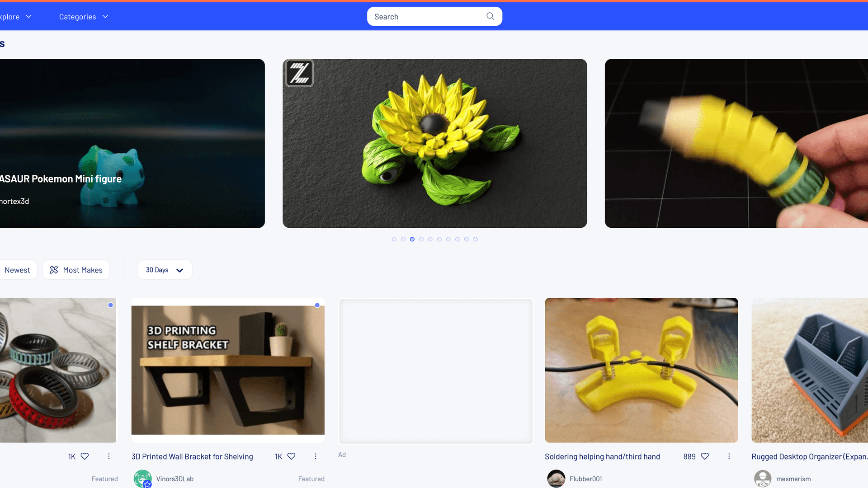Open the mesmerism profile link
868x488 pixels.
(x=793, y=479)
